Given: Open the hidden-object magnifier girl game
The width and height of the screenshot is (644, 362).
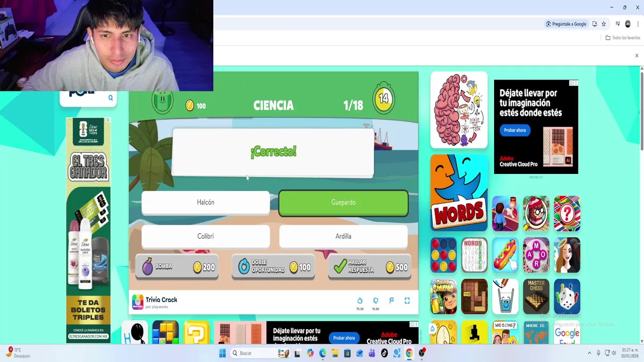Looking at the screenshot, I should [x=536, y=214].
